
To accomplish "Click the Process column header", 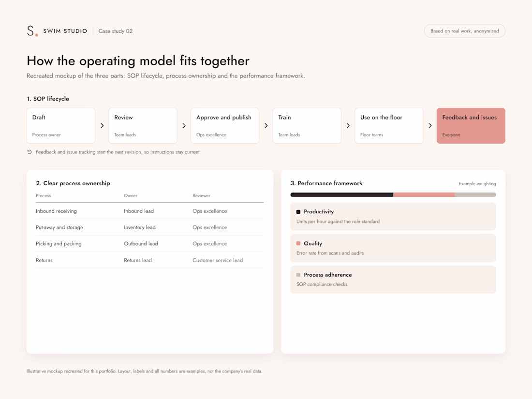I will pos(44,196).
